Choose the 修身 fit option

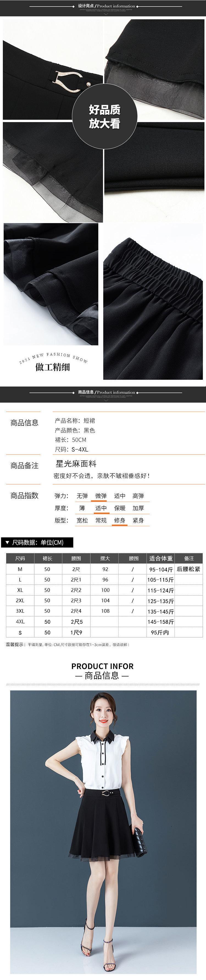(x=119, y=520)
